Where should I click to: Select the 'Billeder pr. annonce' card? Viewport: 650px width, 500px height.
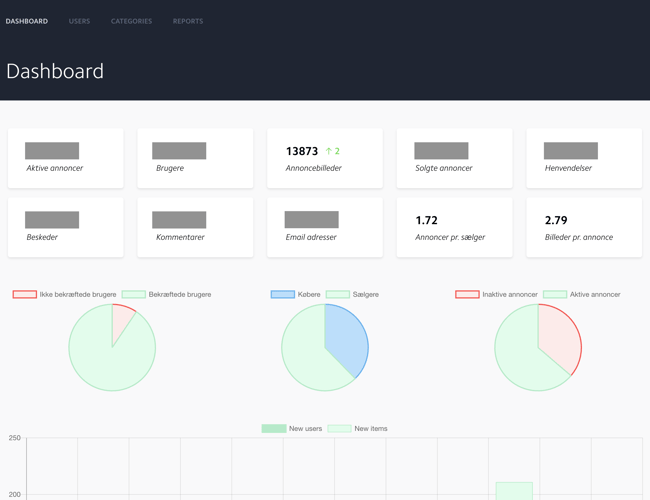pos(584,227)
